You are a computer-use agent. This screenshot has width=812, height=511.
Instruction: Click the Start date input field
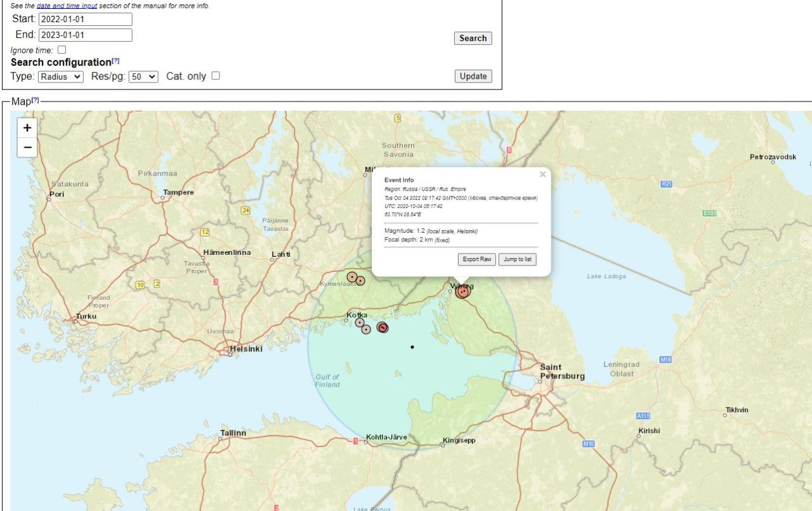pos(85,20)
